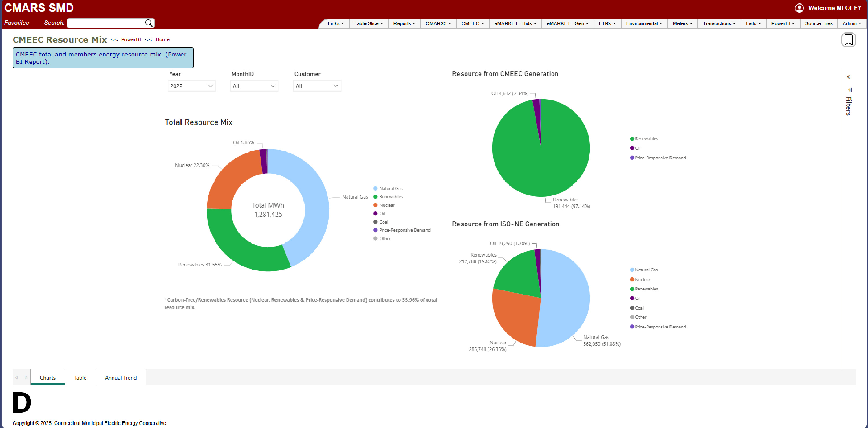Viewport: 868px width, 428px height.
Task: Go to previous report page arrow
Action: pos(17,377)
